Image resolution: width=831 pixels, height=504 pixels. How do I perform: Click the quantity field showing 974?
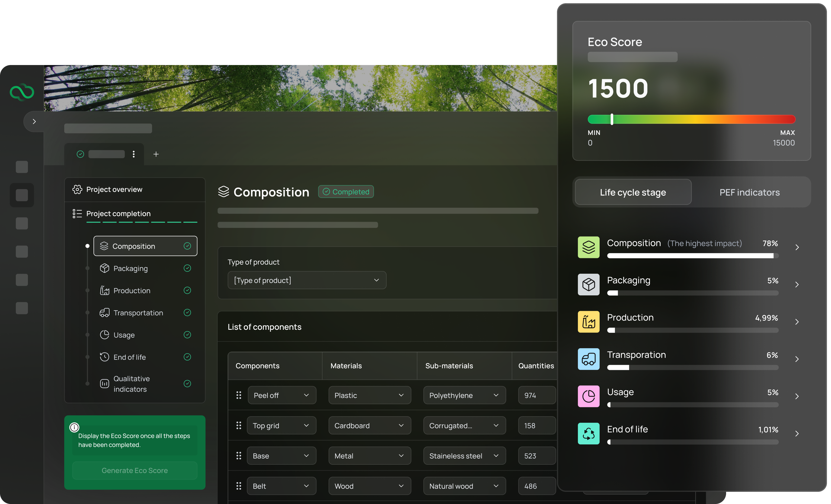tap(537, 395)
